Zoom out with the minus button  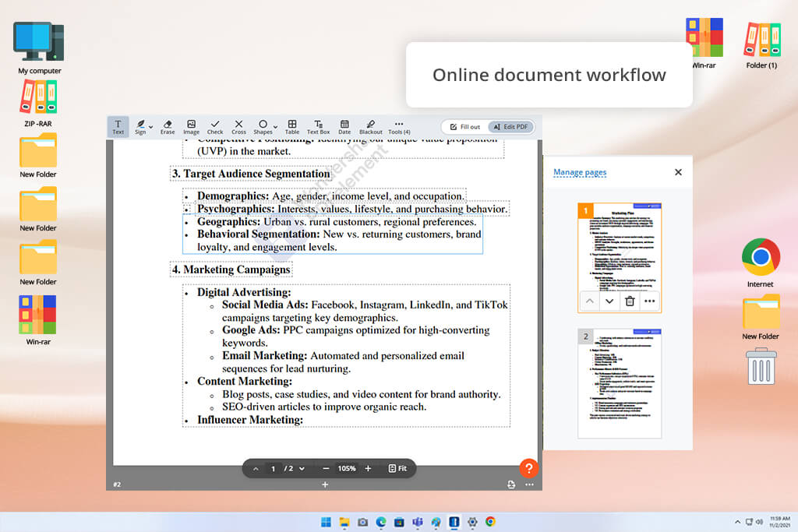[326, 468]
